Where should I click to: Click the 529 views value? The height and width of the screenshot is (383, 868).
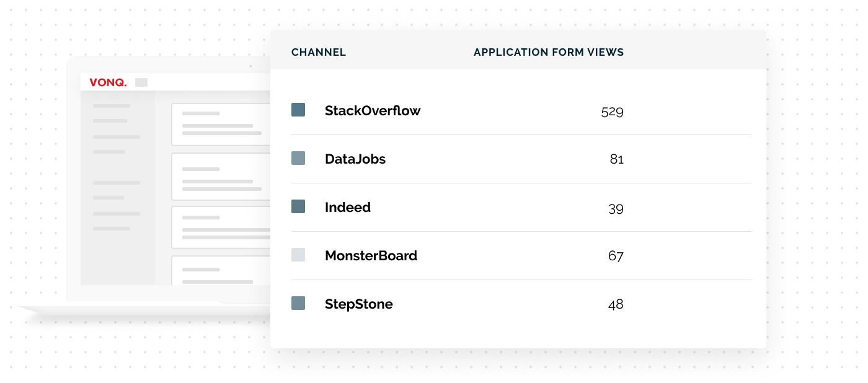[x=612, y=112]
